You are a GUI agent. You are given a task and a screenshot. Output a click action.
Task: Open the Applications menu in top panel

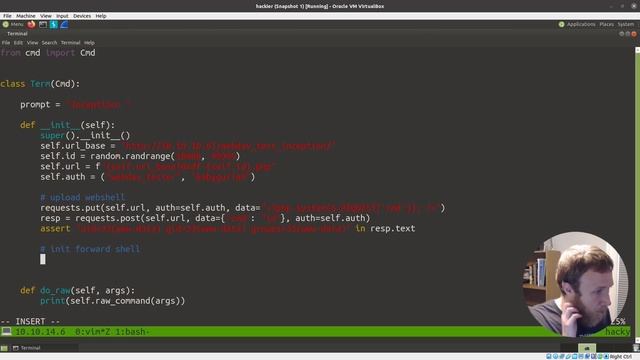581,24
